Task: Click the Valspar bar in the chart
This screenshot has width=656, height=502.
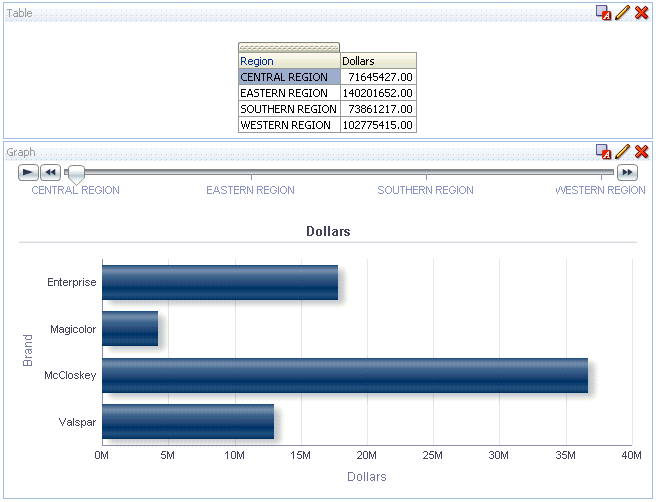Action: pyautogui.click(x=188, y=421)
